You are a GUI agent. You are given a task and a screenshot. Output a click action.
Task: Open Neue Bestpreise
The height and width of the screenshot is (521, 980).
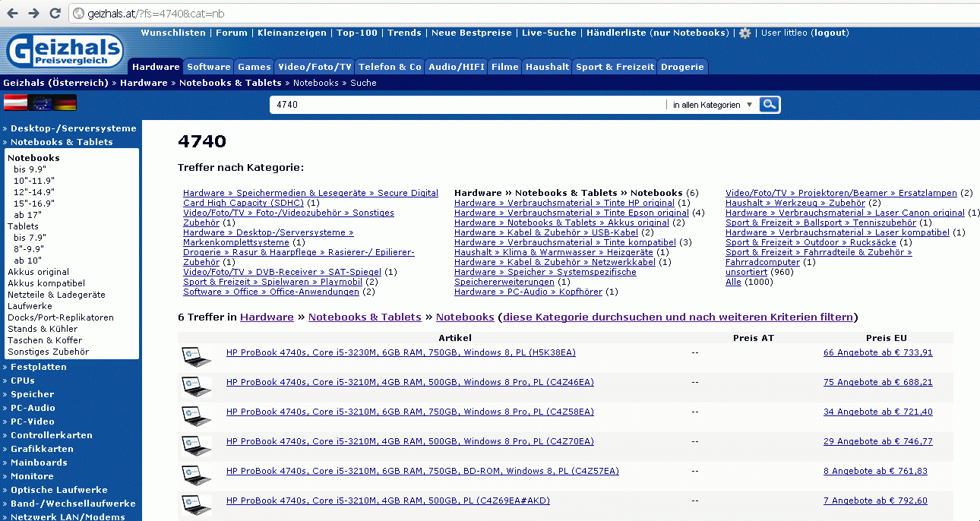pyautogui.click(x=472, y=33)
